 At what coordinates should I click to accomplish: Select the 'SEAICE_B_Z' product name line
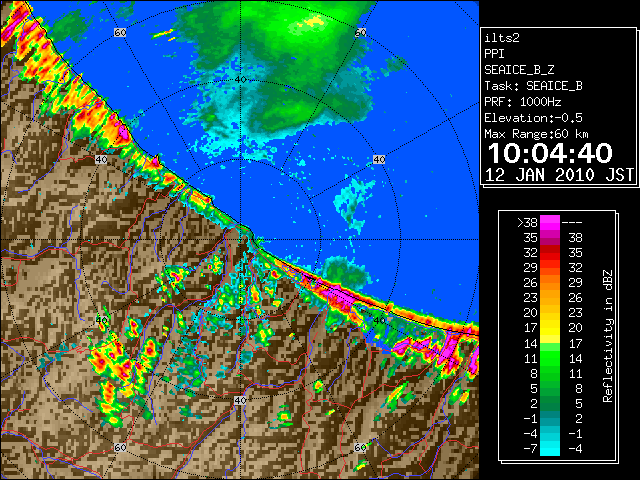[519, 70]
